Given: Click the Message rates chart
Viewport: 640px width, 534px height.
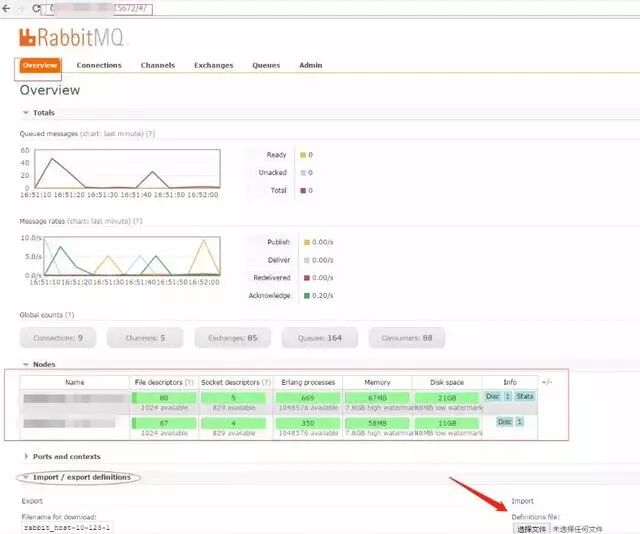Looking at the screenshot, I should [132, 256].
